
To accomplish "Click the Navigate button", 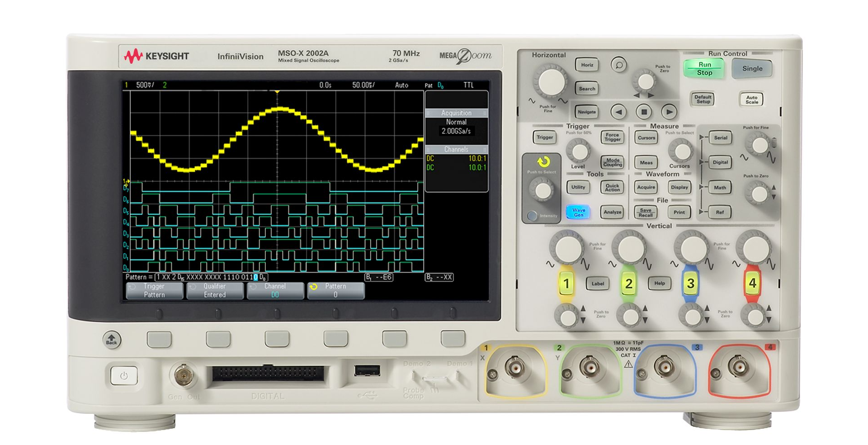I will pos(586,112).
